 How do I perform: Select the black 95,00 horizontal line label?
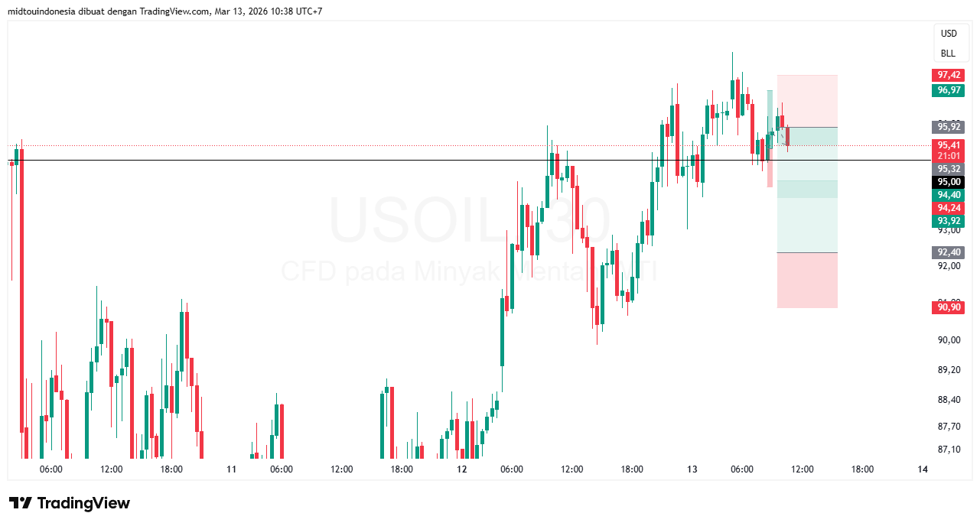949,182
